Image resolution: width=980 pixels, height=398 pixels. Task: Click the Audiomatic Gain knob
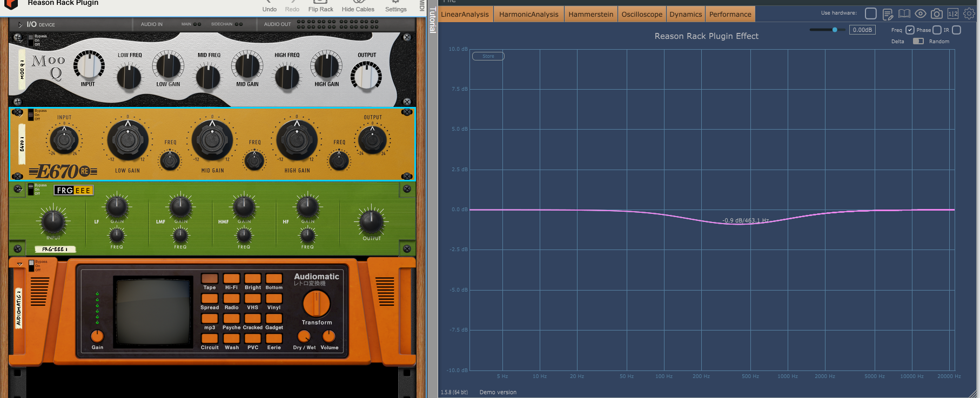(x=97, y=336)
